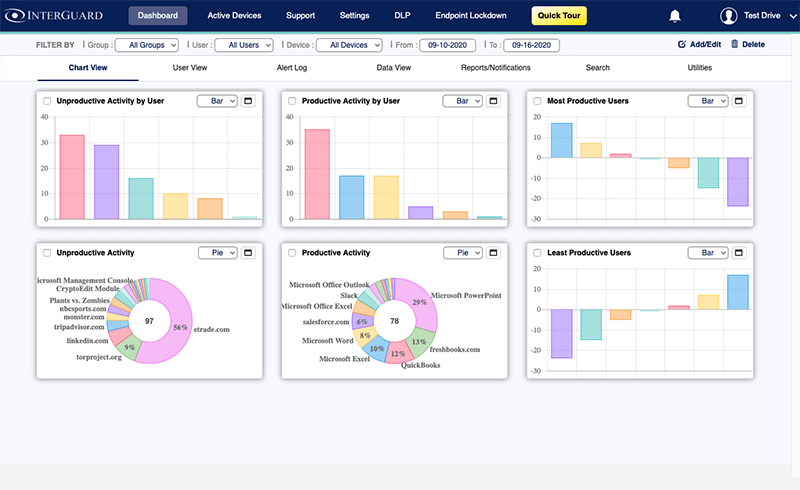Click the tallest blue bar in Most Productive Users

pos(562,140)
